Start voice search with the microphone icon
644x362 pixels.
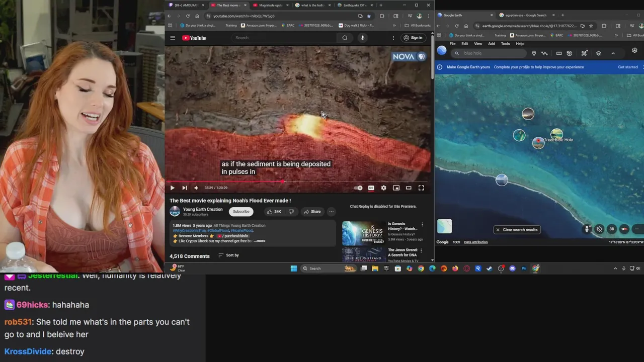[362, 38]
